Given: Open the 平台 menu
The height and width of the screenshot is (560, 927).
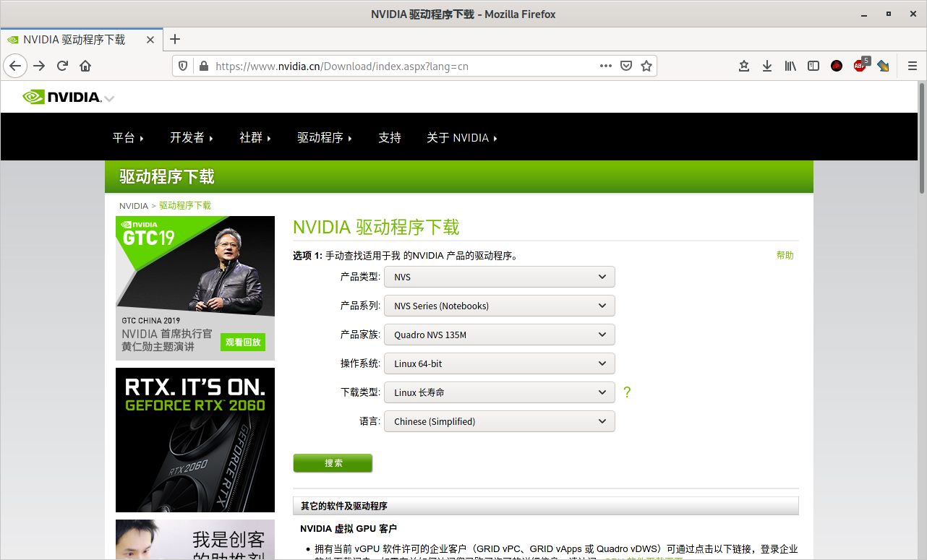Looking at the screenshot, I should [128, 137].
